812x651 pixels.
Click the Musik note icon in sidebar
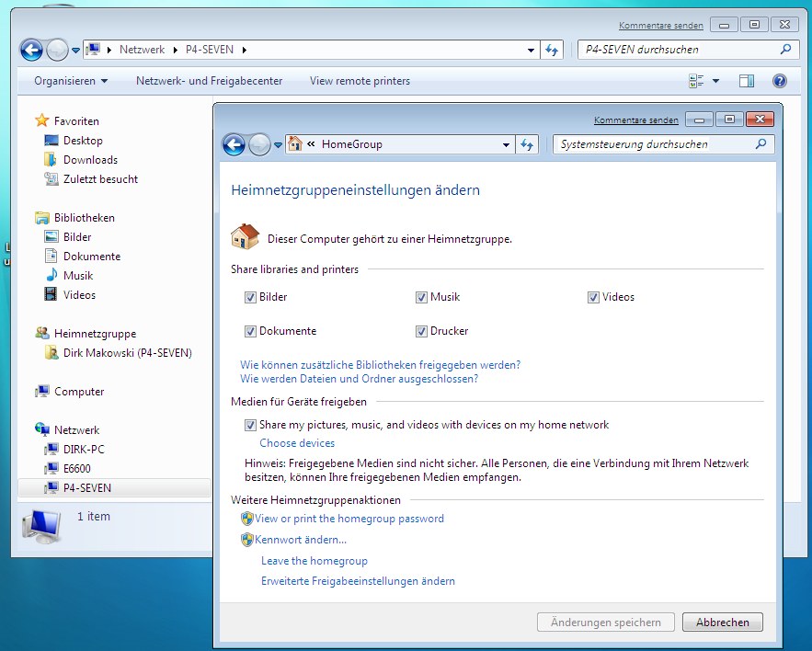(x=51, y=275)
